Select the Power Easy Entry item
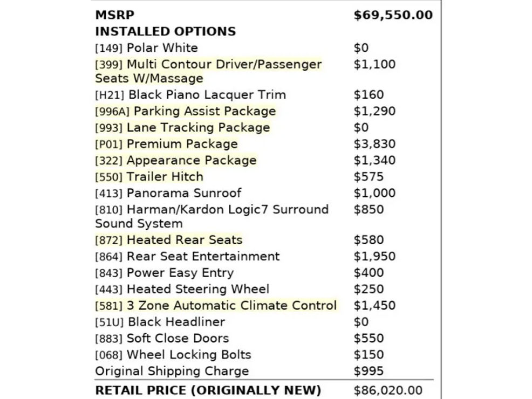 click(x=164, y=272)
